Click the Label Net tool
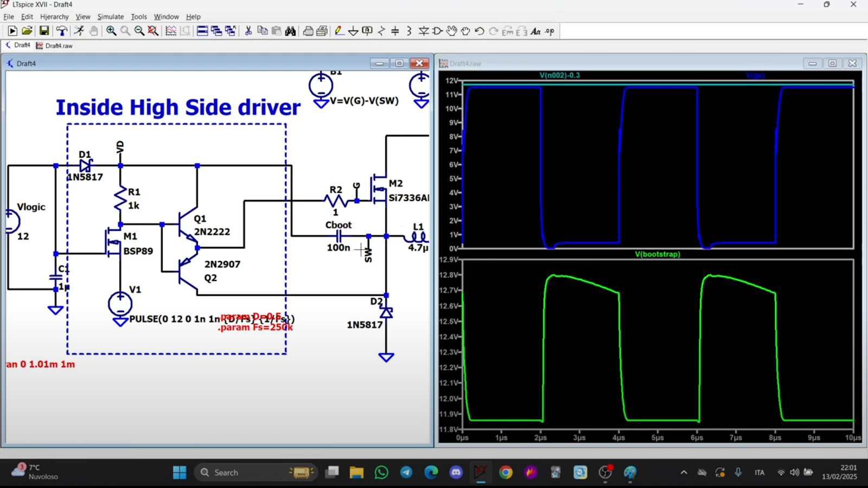868x488 pixels. [x=367, y=31]
